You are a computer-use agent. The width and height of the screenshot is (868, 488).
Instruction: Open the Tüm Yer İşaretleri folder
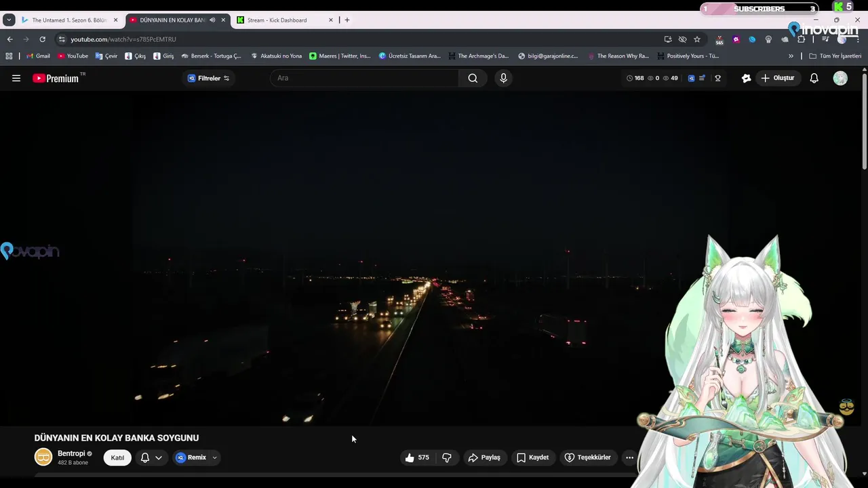pyautogui.click(x=835, y=56)
